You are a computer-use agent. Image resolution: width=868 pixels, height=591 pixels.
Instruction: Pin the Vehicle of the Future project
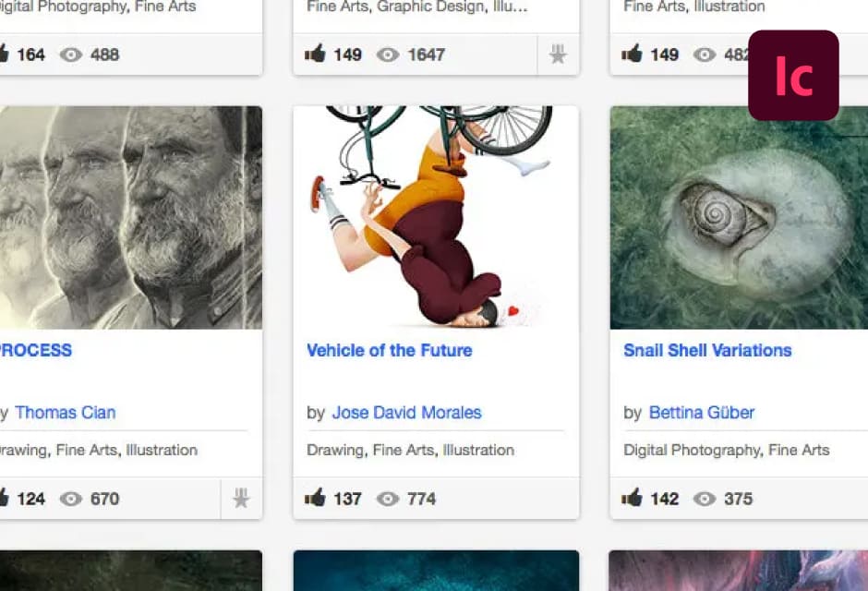click(558, 499)
